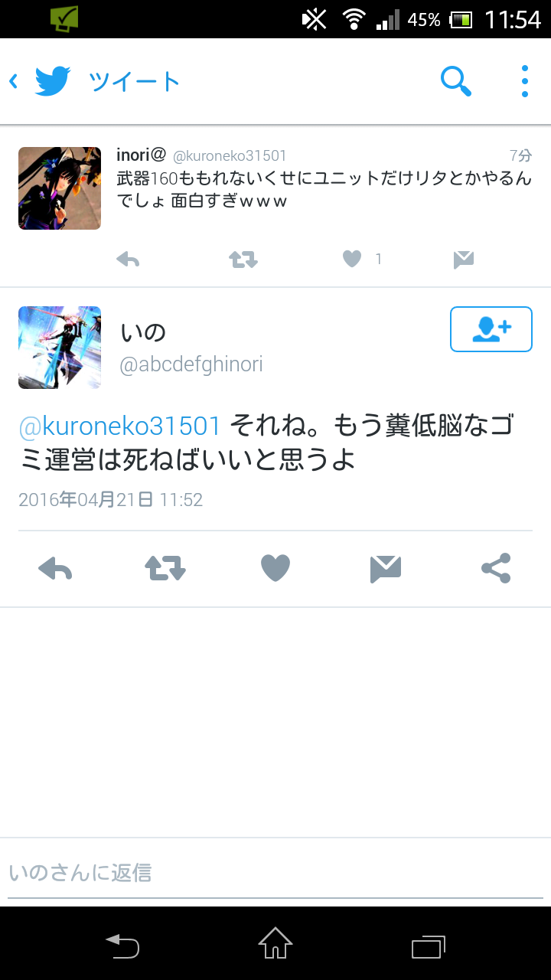Image resolution: width=551 pixels, height=980 pixels.
Task: Open the @abcdefghinori handle
Action: pyautogui.click(x=191, y=364)
